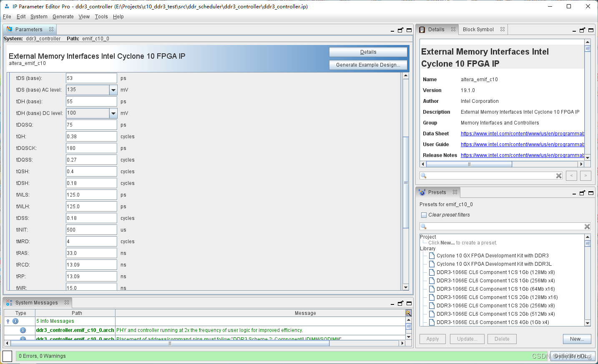Clear the Presets search field

tap(587, 227)
